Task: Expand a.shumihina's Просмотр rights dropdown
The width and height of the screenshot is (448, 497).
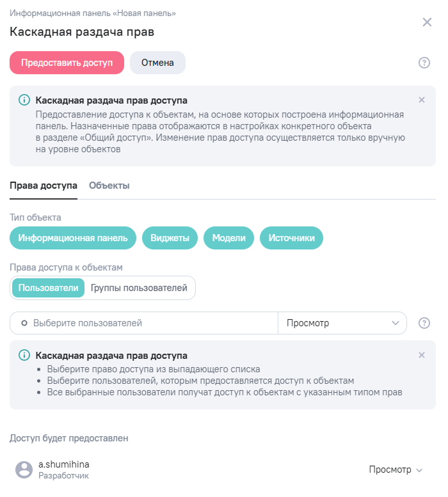Action: pyautogui.click(x=396, y=469)
